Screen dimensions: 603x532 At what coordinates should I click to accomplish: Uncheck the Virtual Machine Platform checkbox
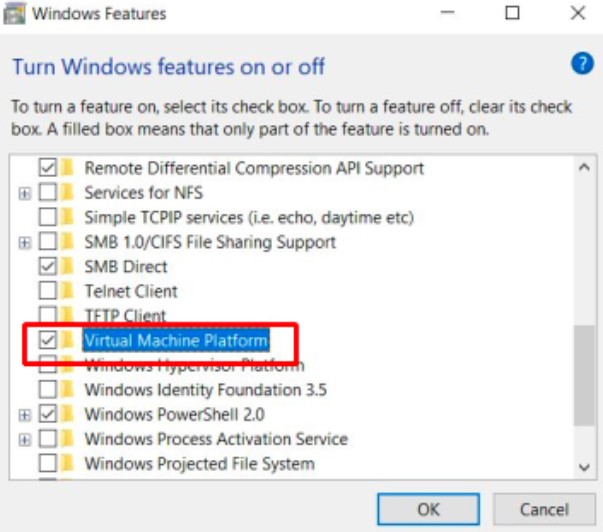point(47,341)
